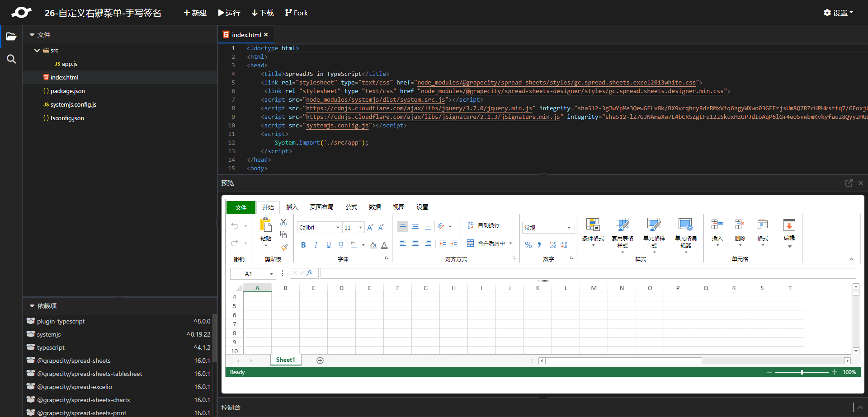Screen dimensions: 868x417
Task: Collapse the src folder in the file tree
Action: [37, 51]
